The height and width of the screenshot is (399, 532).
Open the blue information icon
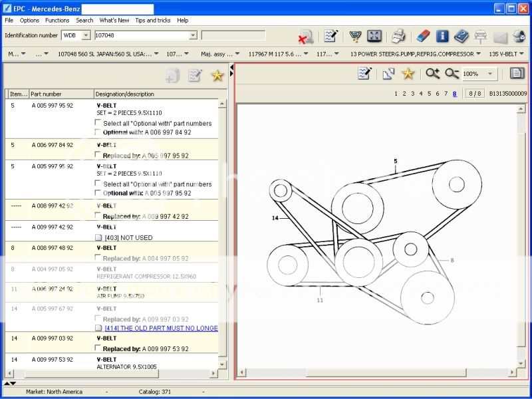[442, 36]
